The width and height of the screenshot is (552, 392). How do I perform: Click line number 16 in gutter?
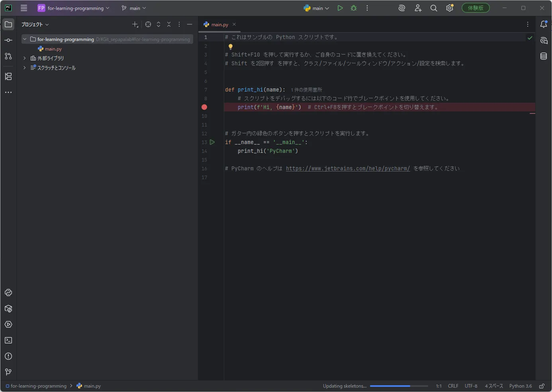coord(204,168)
